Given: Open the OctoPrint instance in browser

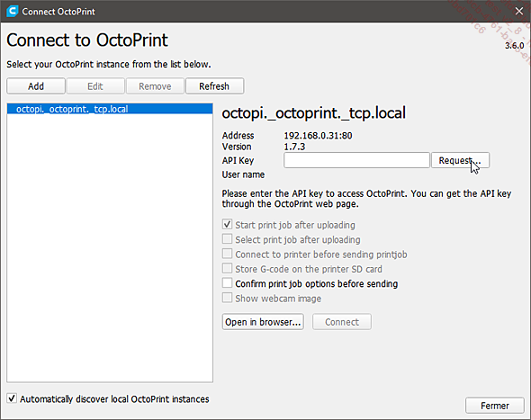Looking at the screenshot, I should click(263, 322).
